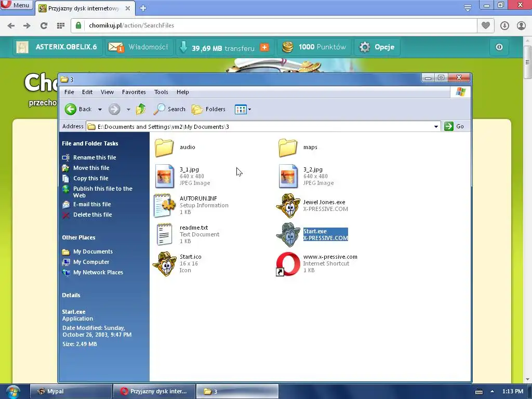The image size is (532, 399).
Task: Open the File menu
Action: pos(69,92)
